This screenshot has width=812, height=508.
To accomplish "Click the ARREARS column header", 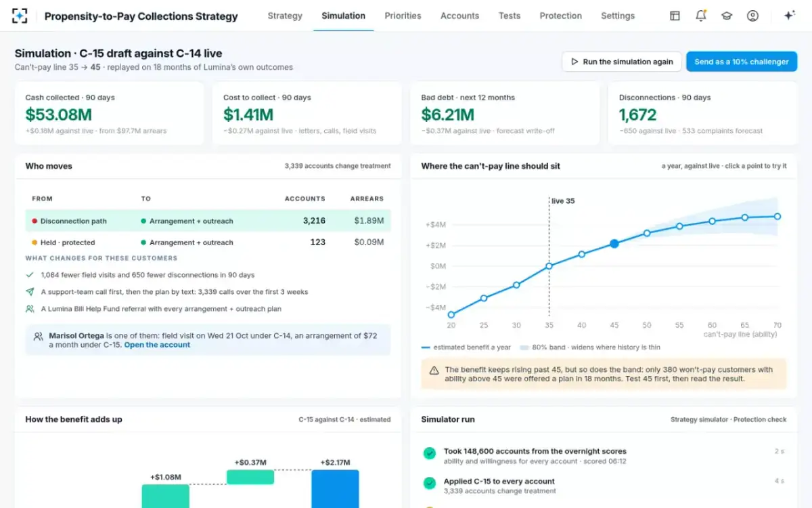I will tap(367, 198).
